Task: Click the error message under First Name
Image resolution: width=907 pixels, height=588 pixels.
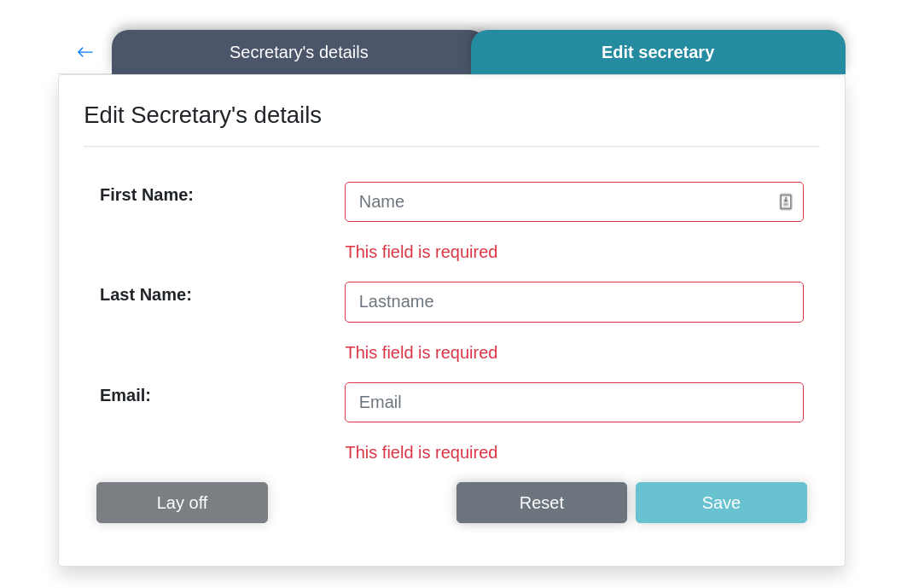Action: [x=421, y=252]
